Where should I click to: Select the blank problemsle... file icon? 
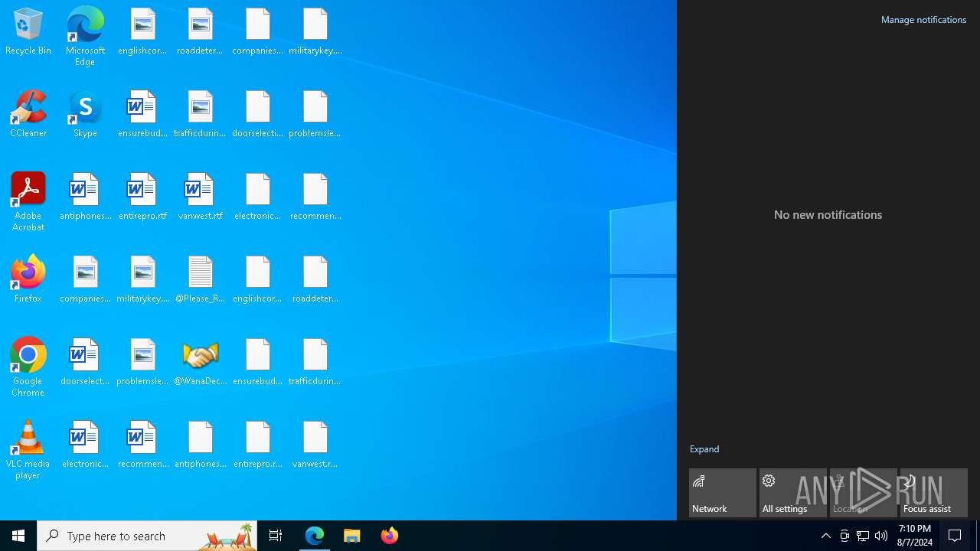click(315, 115)
